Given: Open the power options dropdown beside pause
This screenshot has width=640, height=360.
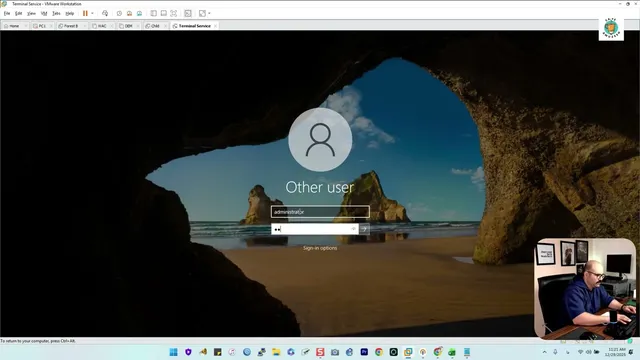Looking at the screenshot, I should pyautogui.click(x=92, y=13).
